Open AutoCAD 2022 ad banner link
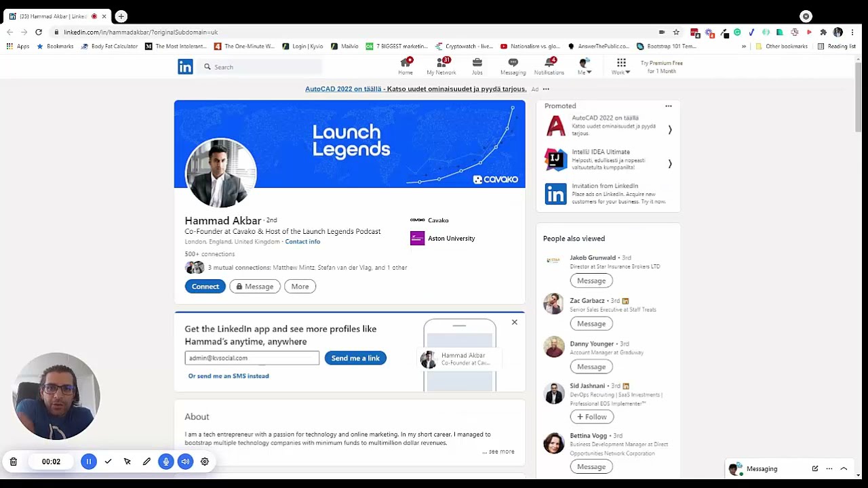The image size is (868, 488). pyautogui.click(x=416, y=89)
